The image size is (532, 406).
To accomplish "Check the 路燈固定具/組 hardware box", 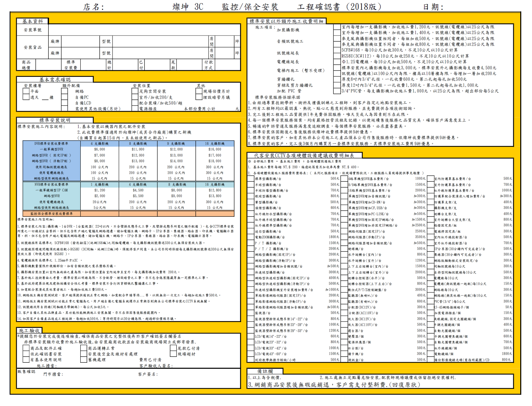I will (430, 225).
